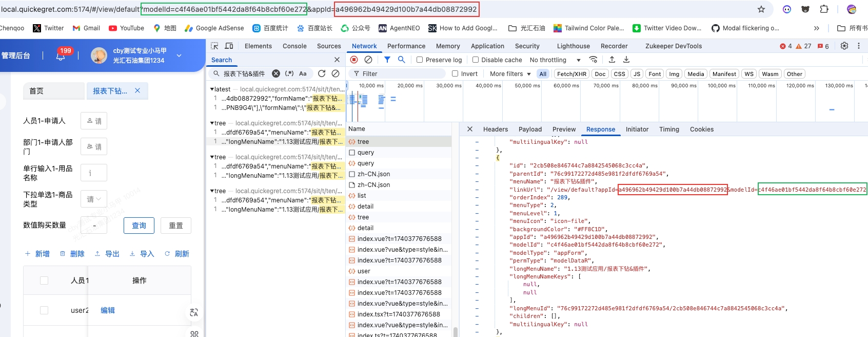This screenshot has height=337, width=868.
Task: Open the bear extension icon in Chrome toolbar
Action: 805,9
